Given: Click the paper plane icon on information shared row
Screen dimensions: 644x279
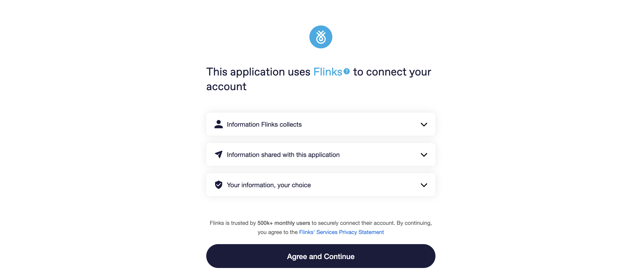Looking at the screenshot, I should point(219,155).
